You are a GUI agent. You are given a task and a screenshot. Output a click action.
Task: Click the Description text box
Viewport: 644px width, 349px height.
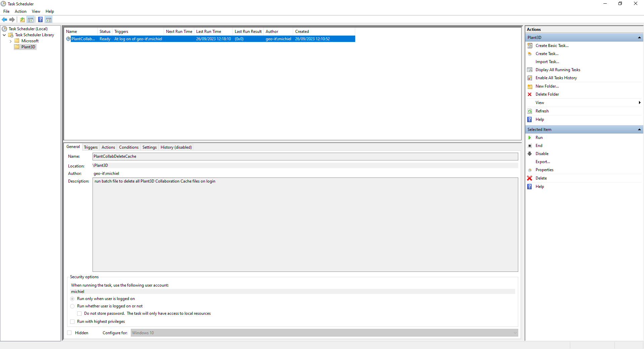point(305,225)
